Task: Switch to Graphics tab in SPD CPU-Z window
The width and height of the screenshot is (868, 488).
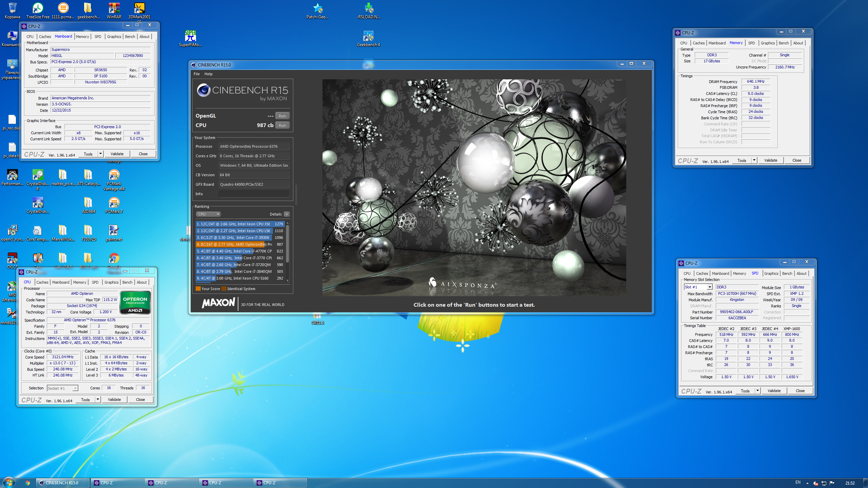Action: pyautogui.click(x=771, y=273)
